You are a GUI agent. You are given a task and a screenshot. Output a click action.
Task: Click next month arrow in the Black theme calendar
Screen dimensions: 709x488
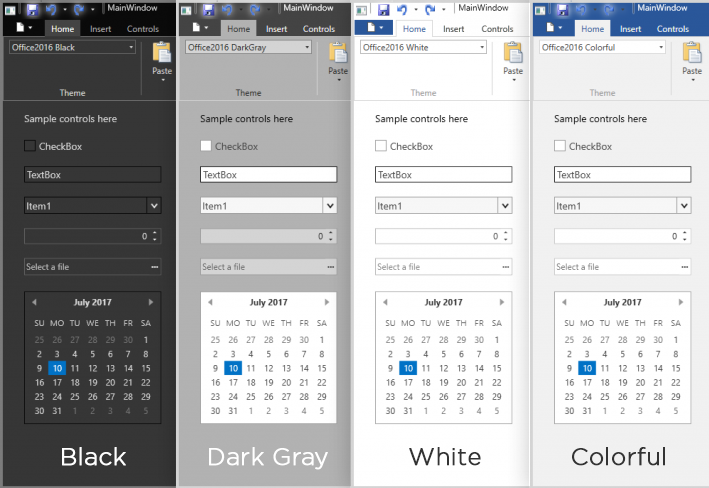point(151,302)
